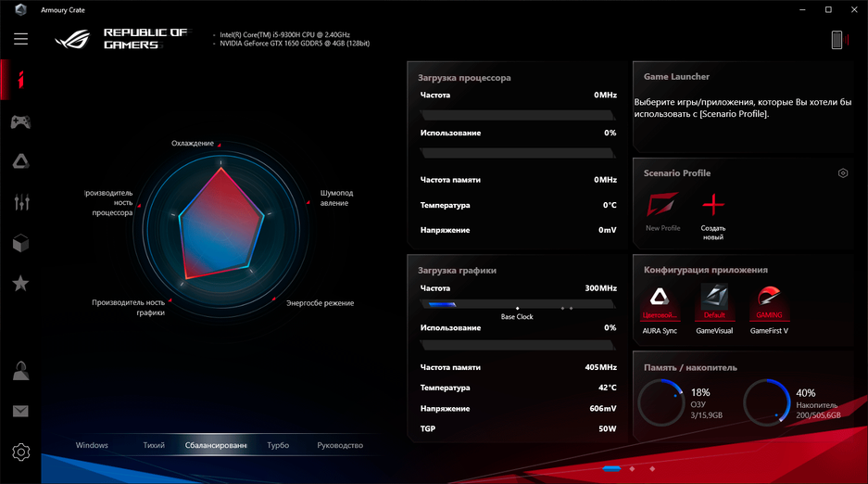This screenshot has height=484, width=868.
Task: Open the sliders Scenario Profiles sidebar icon
Action: click(21, 202)
